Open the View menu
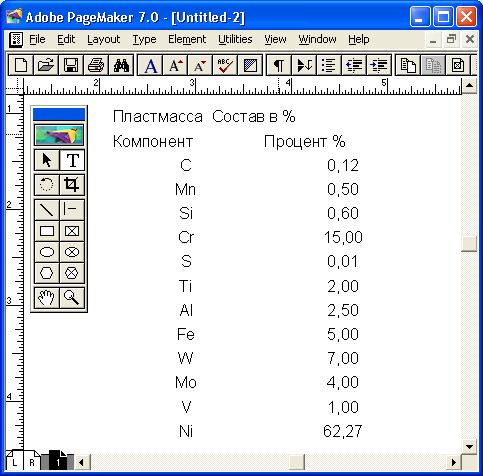 (275, 39)
